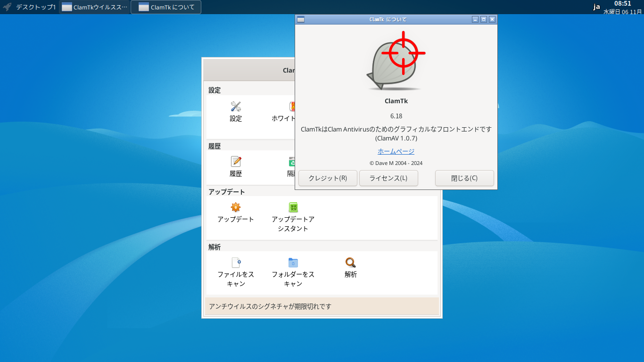Open the ホームページ link

[x=396, y=151]
